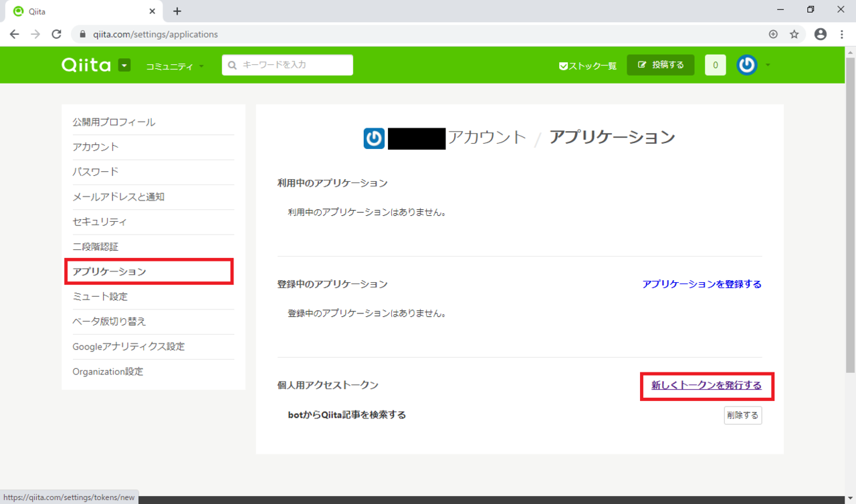Go to 公開用プロフィール settings
This screenshot has height=504, width=856.
point(114,122)
